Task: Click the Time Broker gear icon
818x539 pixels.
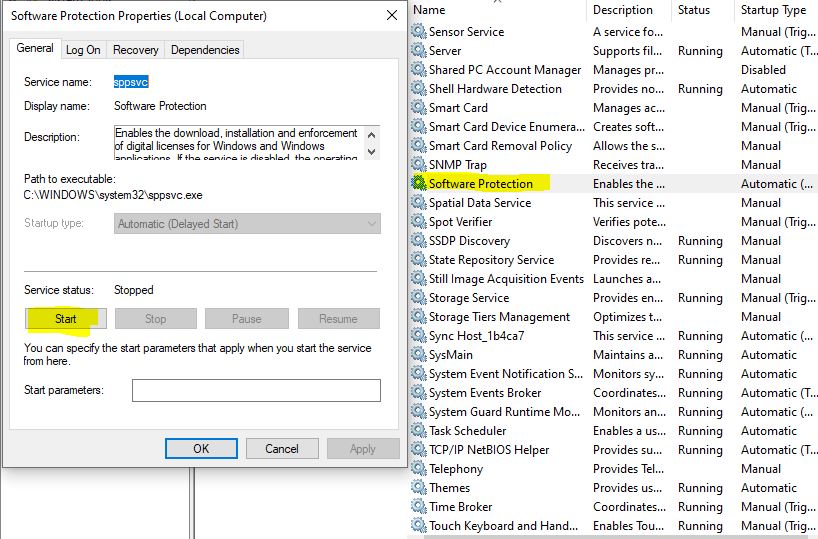Action: point(419,507)
